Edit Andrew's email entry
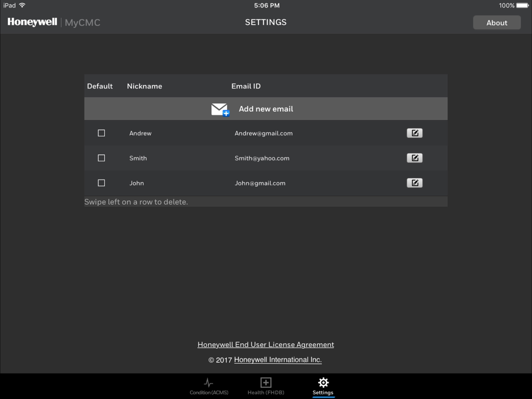This screenshot has width=532, height=399. pos(414,133)
